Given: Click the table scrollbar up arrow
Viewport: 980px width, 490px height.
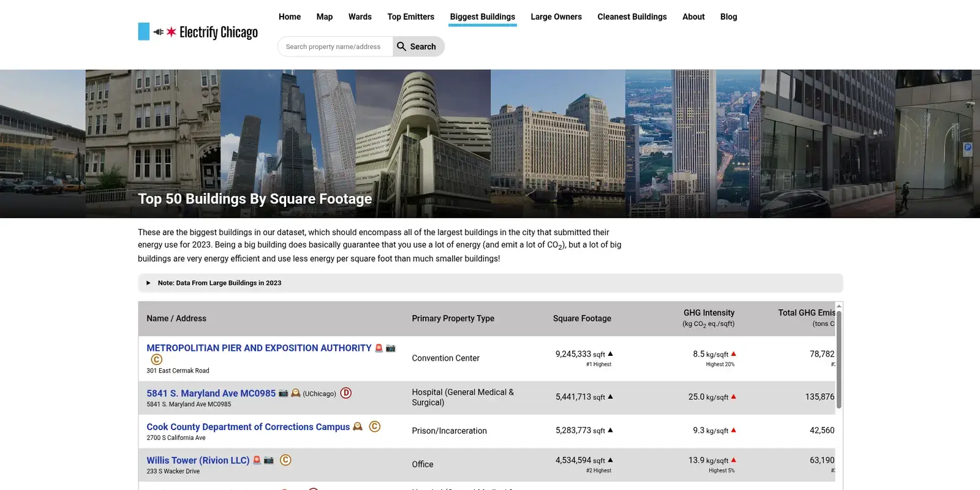Looking at the screenshot, I should coord(839,306).
